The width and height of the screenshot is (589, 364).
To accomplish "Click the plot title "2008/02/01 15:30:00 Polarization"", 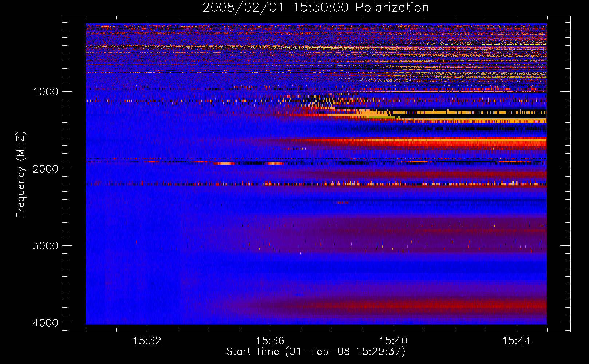I will (316, 8).
